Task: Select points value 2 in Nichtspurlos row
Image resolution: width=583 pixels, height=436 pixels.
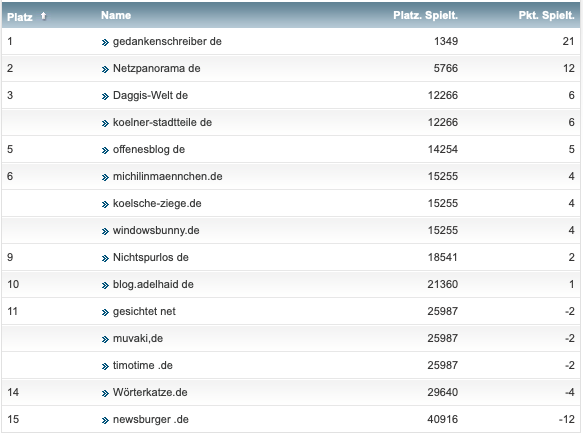Action: point(571,257)
